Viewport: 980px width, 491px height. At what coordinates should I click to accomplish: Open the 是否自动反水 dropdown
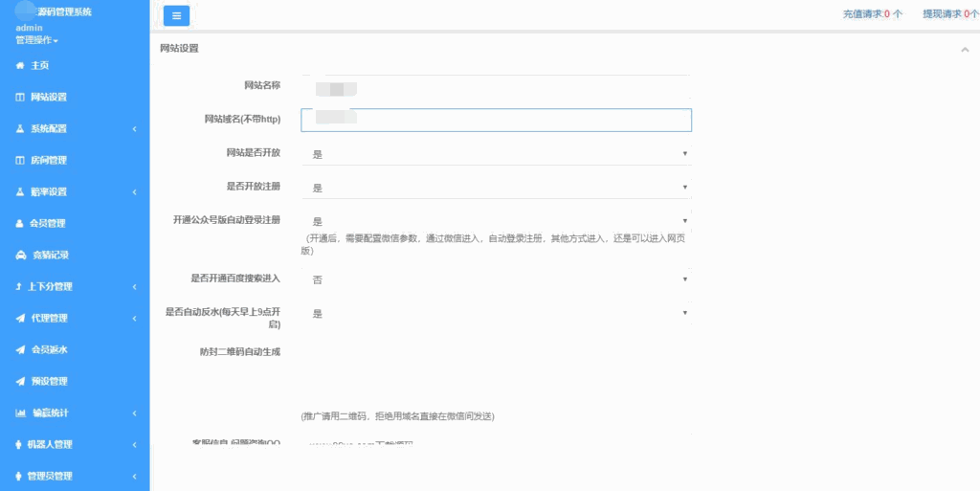point(497,314)
